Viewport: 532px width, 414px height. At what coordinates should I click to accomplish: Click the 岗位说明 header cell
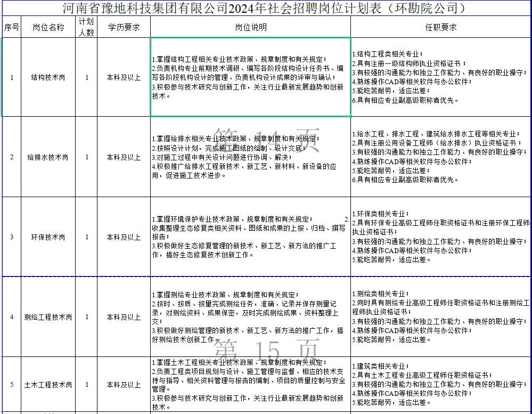coord(251,27)
